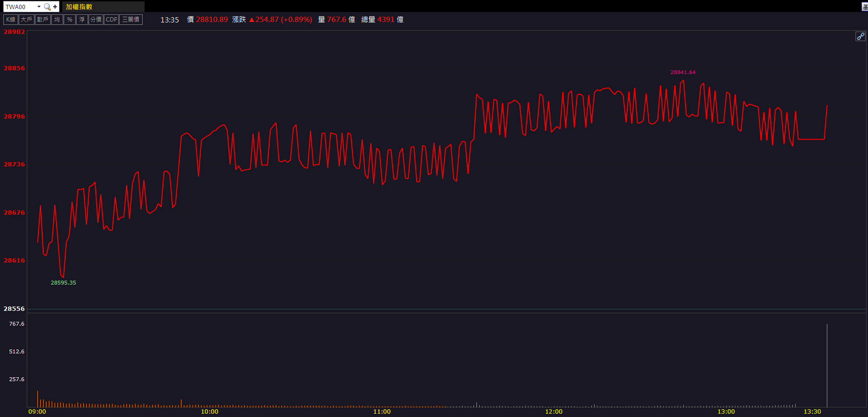This screenshot has height=417, width=868.
Task: Toggle the 大戶 indicator button
Action: pyautogui.click(x=26, y=20)
